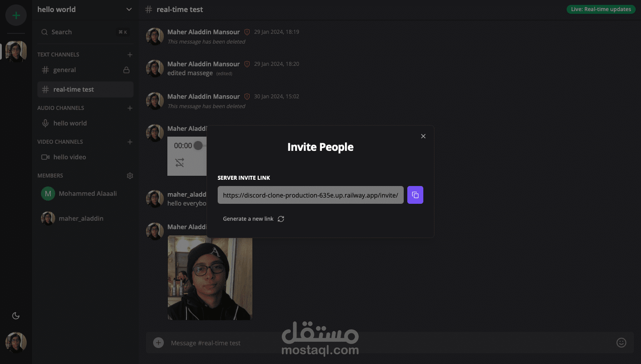Image resolution: width=641 pixels, height=364 pixels.
Task: Click the audio player repeat toggle
Action: [179, 163]
